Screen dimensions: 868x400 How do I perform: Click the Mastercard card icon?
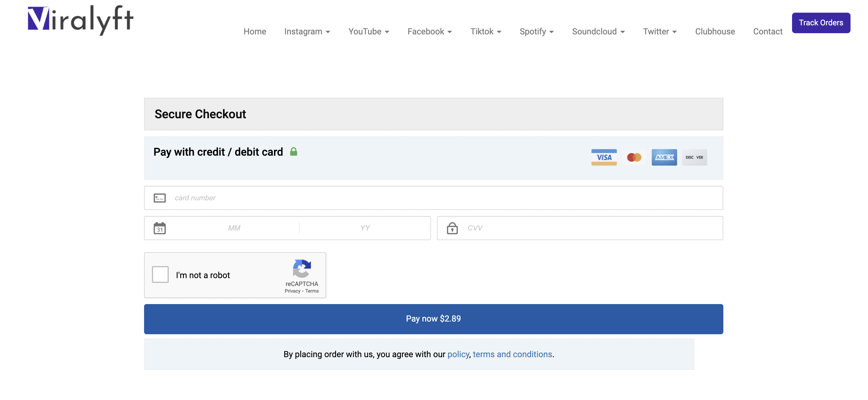click(634, 157)
